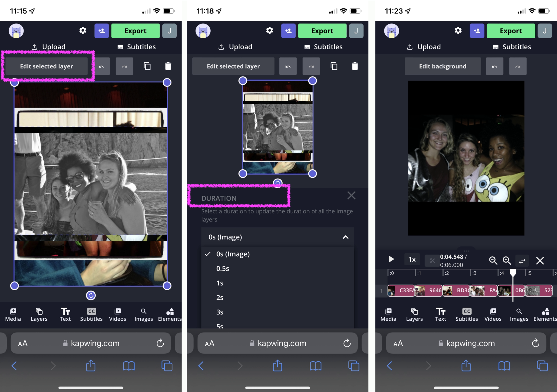Select the 2s duration option
Viewport: 557px width, 392px height.
point(220,297)
